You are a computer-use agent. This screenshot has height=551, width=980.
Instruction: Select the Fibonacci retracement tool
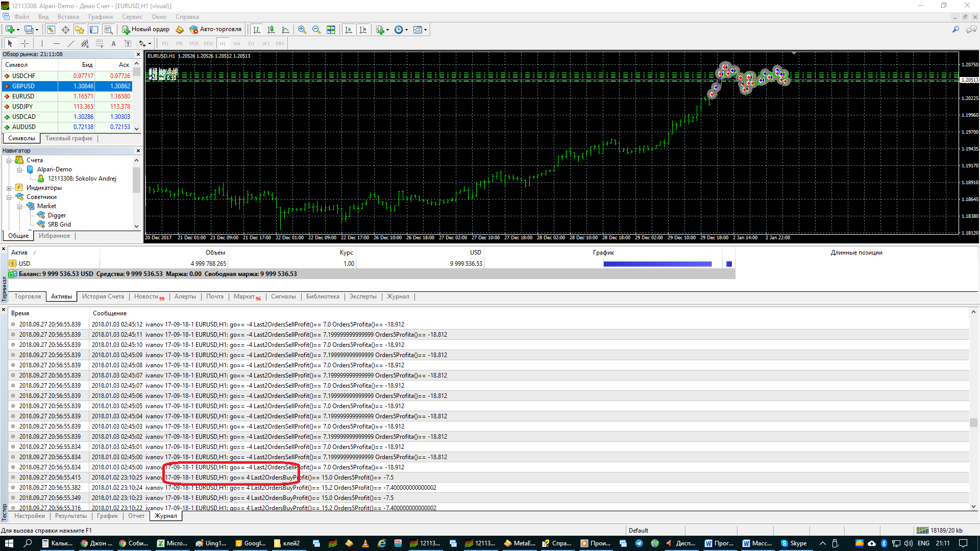(x=100, y=43)
